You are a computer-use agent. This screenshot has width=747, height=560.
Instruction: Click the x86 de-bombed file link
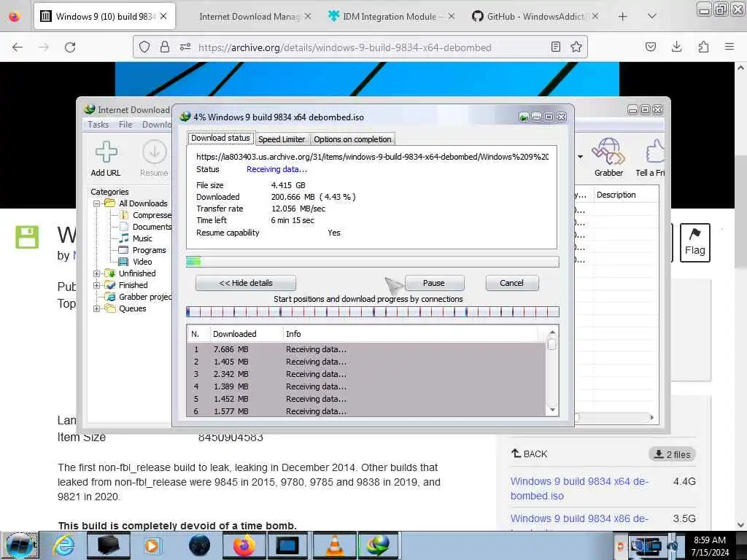pyautogui.click(x=579, y=518)
